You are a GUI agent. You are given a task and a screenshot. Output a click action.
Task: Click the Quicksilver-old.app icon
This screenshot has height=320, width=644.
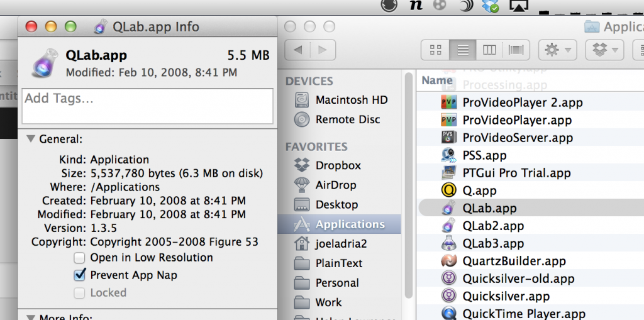(x=449, y=279)
